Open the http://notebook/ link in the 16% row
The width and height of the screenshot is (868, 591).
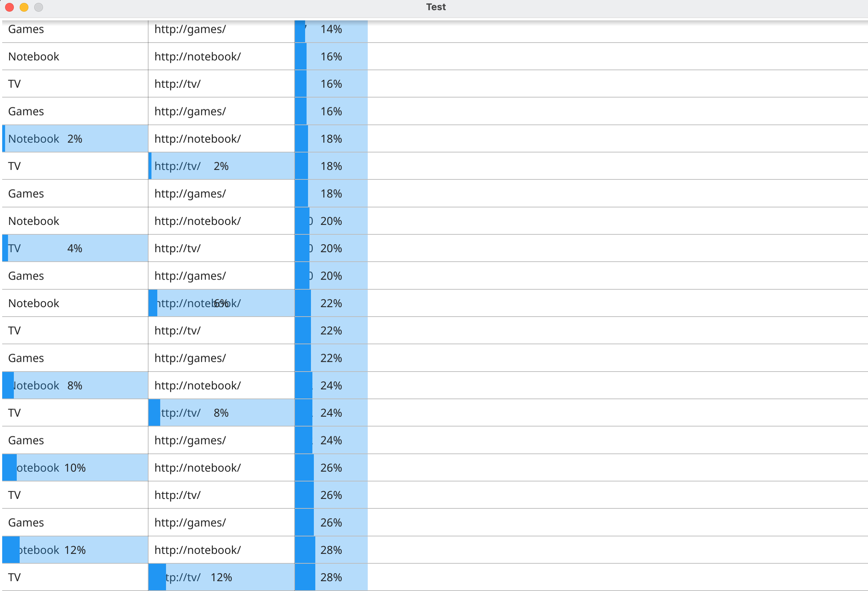pos(198,56)
